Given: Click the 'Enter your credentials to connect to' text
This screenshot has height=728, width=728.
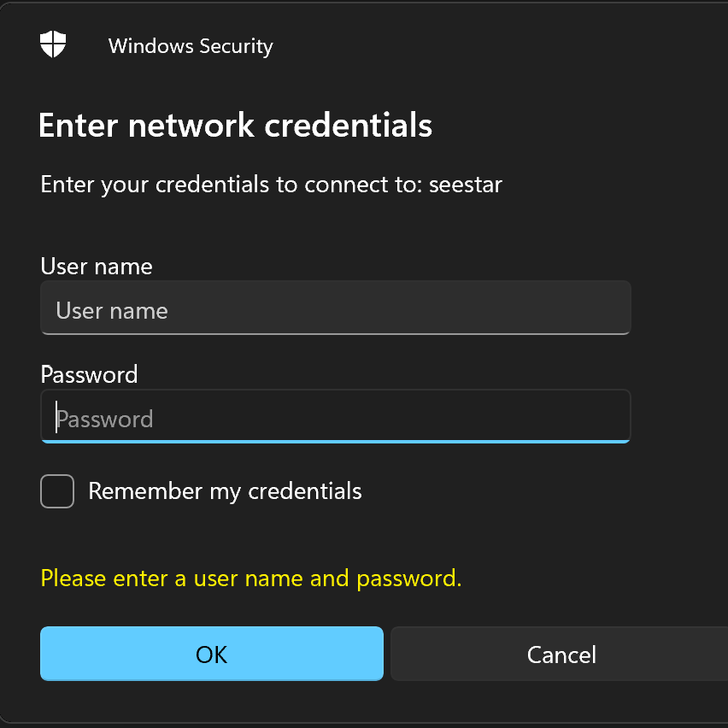Looking at the screenshot, I should 231,185.
